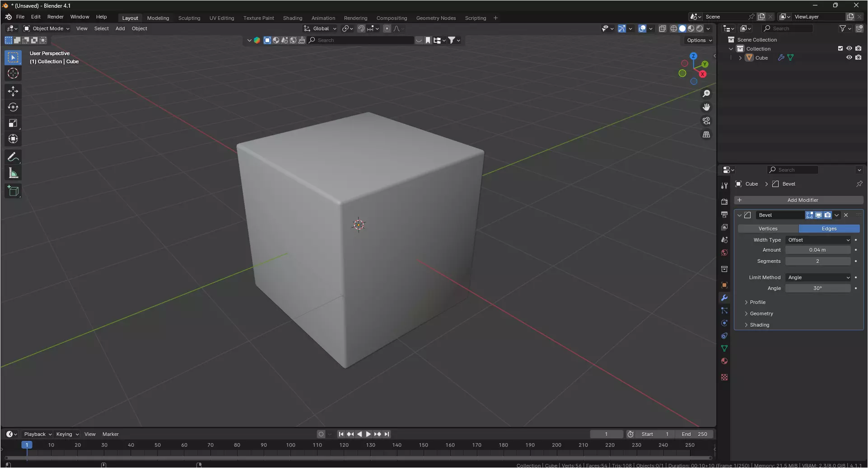Viewport: 868px width, 468px height.
Task: Open the Global orientation dropdown
Action: point(321,28)
